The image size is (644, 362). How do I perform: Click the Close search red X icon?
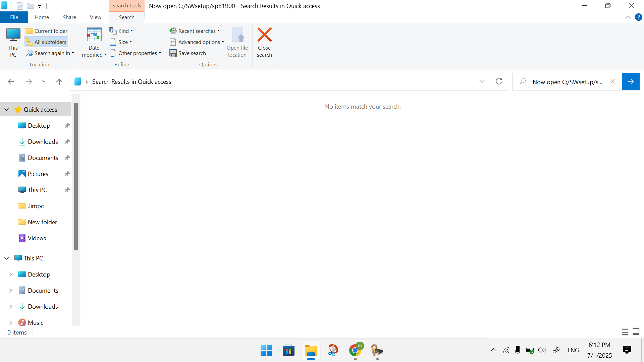264,35
